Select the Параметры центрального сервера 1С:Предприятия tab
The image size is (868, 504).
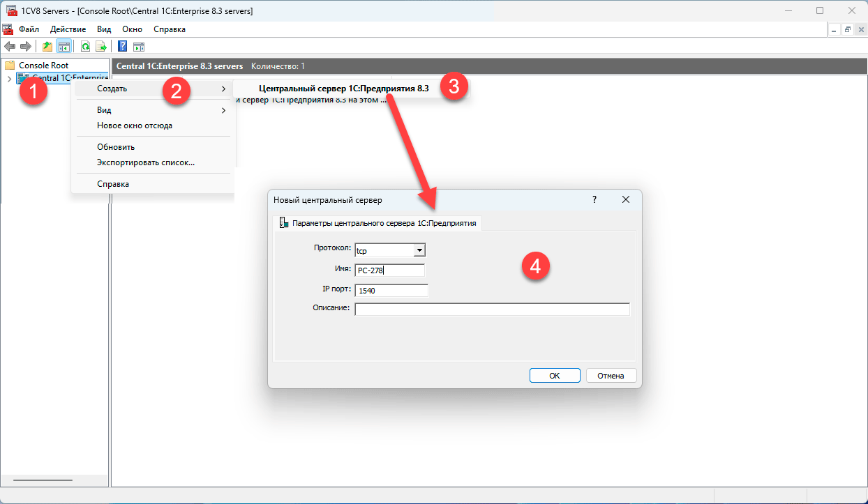(x=377, y=223)
